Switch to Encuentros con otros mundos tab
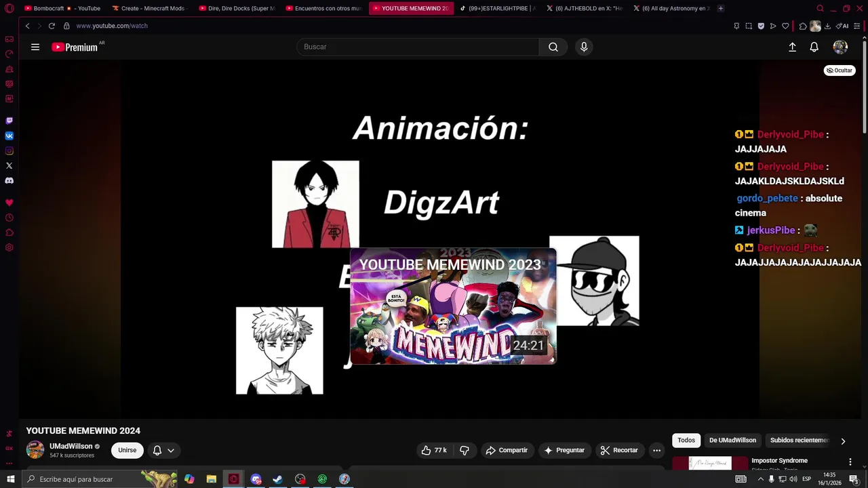868x488 pixels. 324,9
